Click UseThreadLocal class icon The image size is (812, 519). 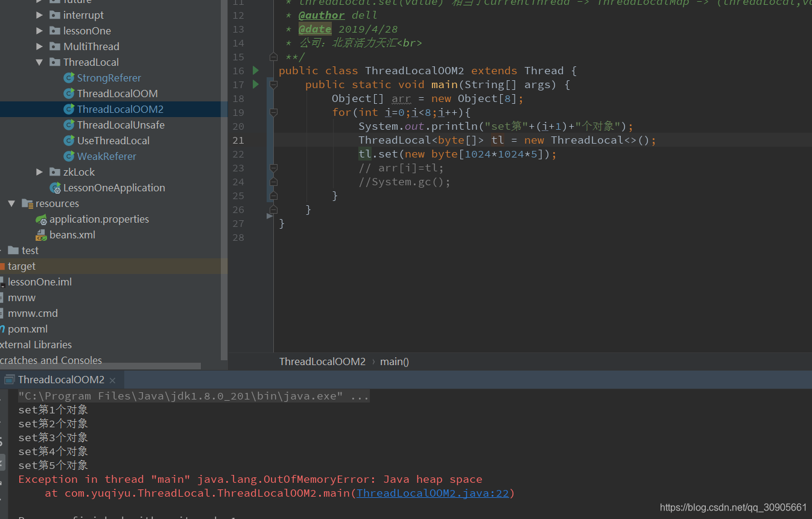69,141
